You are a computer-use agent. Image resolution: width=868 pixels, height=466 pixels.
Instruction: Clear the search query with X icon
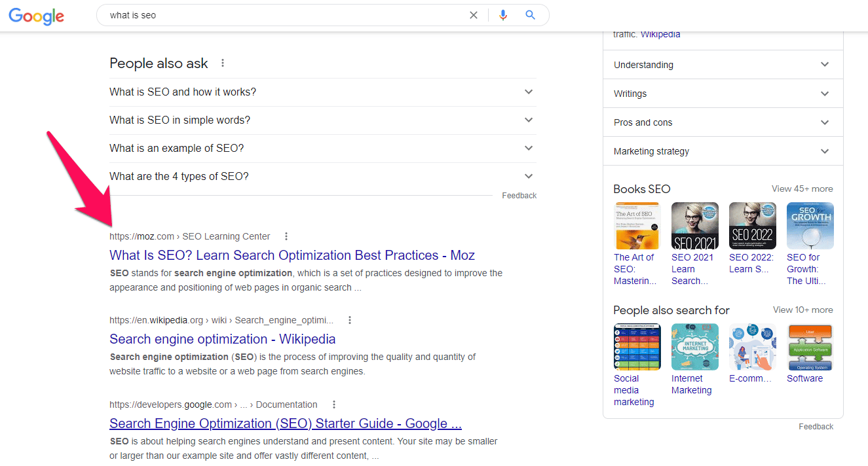(474, 15)
